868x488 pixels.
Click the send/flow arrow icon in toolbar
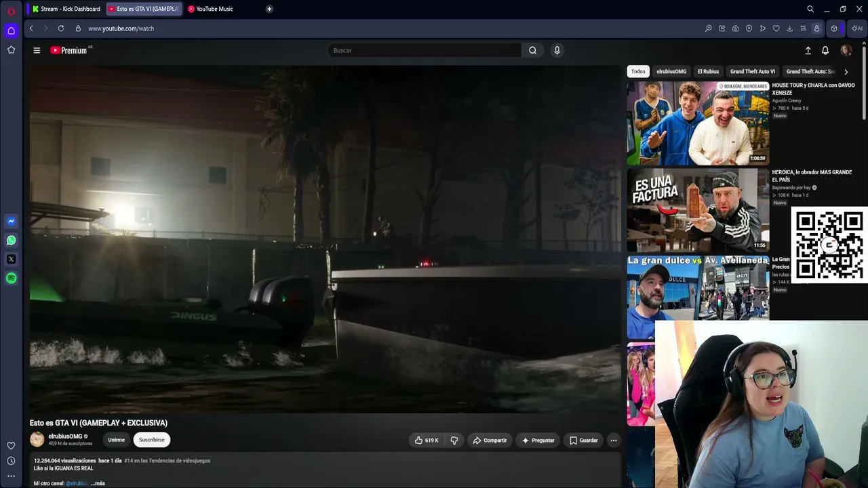pyautogui.click(x=763, y=28)
